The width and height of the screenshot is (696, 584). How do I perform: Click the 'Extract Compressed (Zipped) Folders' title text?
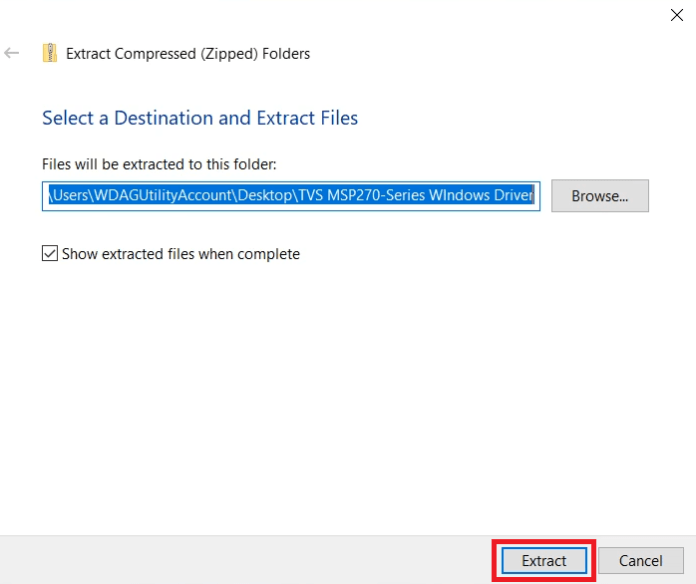[188, 54]
